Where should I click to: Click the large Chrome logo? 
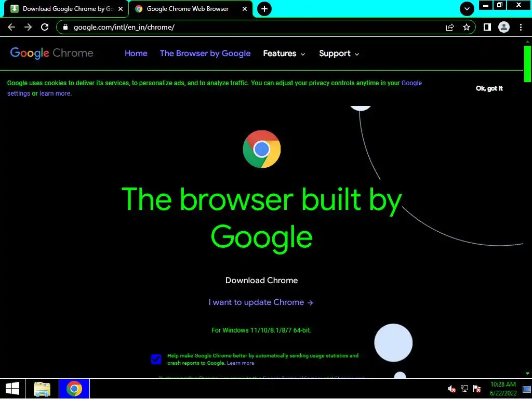262,149
